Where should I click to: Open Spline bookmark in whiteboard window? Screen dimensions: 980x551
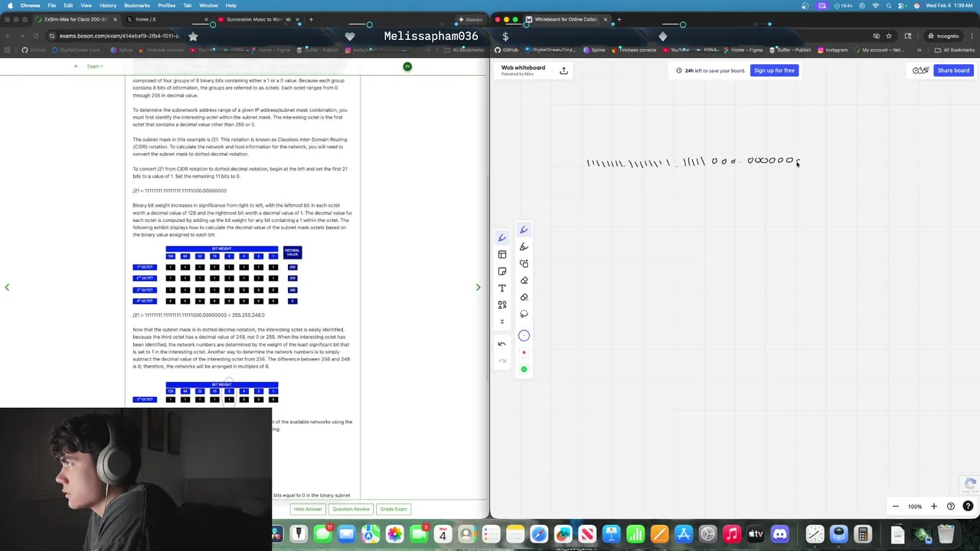pos(594,51)
